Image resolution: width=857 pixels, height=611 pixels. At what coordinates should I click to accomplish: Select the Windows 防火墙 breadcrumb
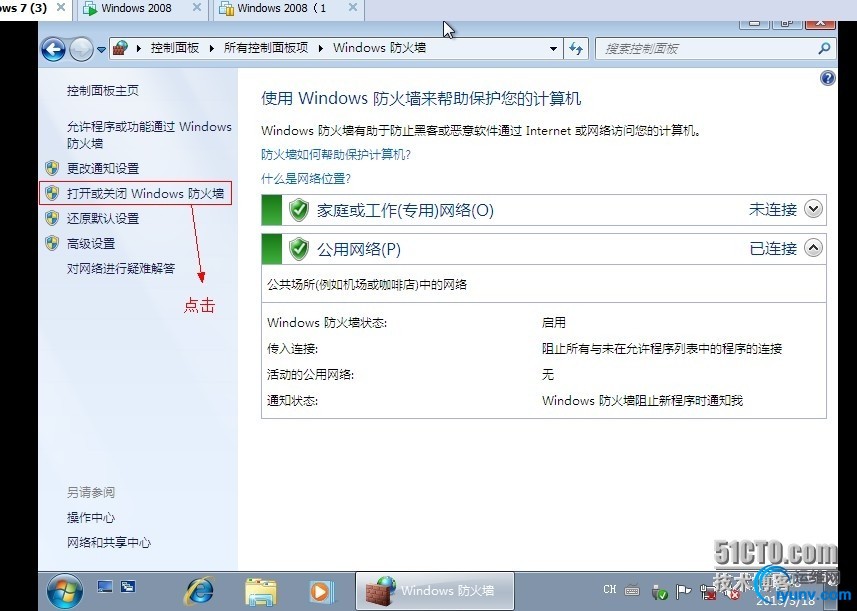click(x=379, y=48)
